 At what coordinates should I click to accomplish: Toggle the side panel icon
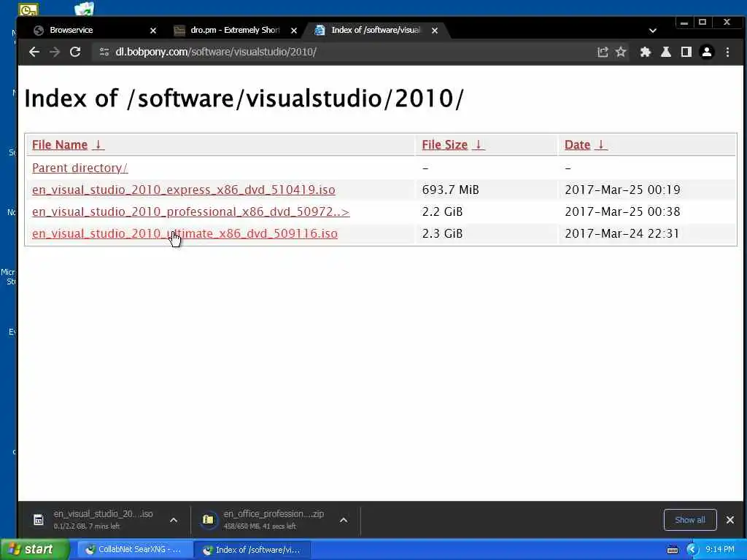click(x=686, y=52)
